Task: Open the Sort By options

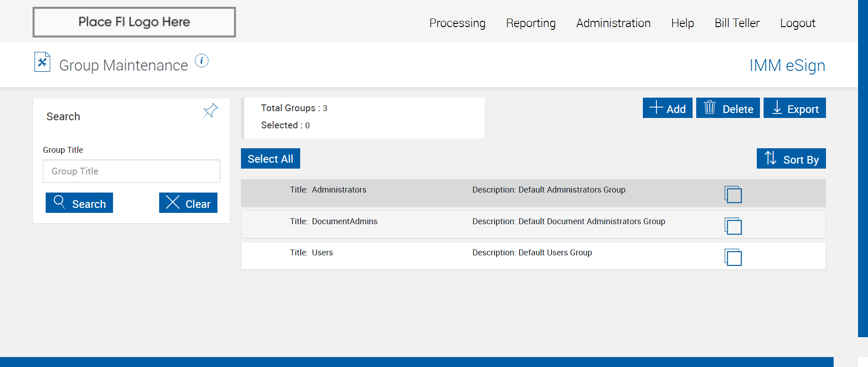Action: (791, 159)
